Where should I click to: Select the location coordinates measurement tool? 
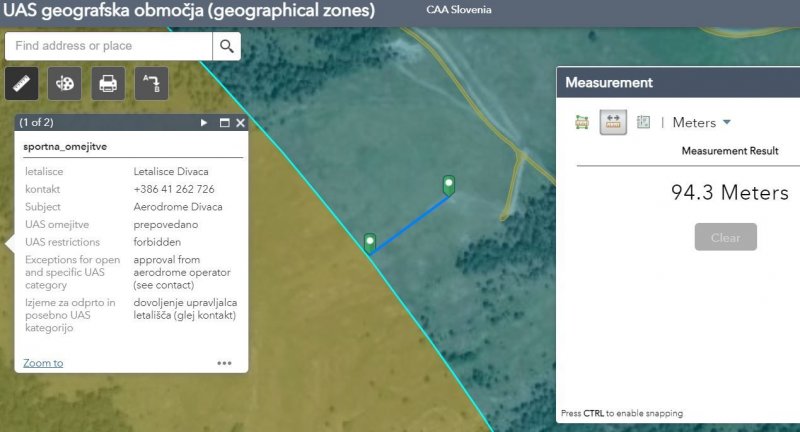[x=643, y=122]
